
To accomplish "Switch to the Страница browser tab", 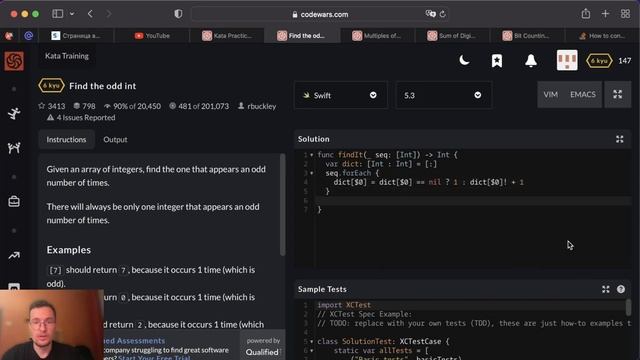I will click(x=77, y=36).
